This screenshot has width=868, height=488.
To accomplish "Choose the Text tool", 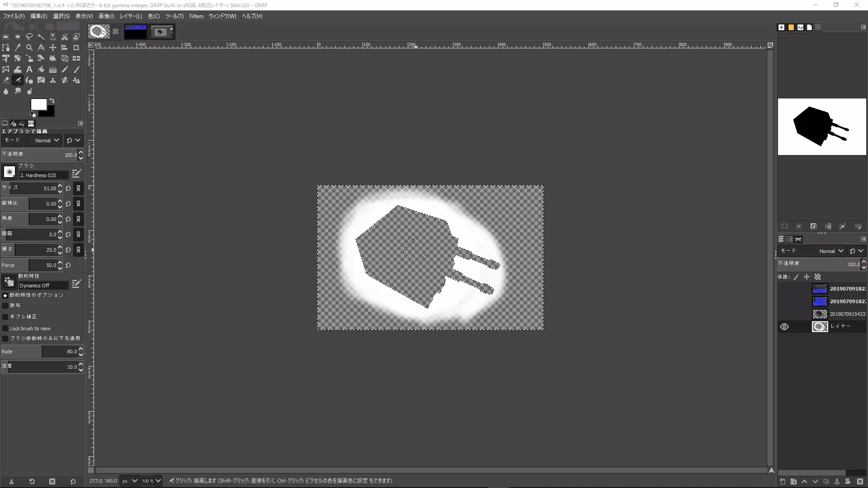I will click(x=29, y=70).
